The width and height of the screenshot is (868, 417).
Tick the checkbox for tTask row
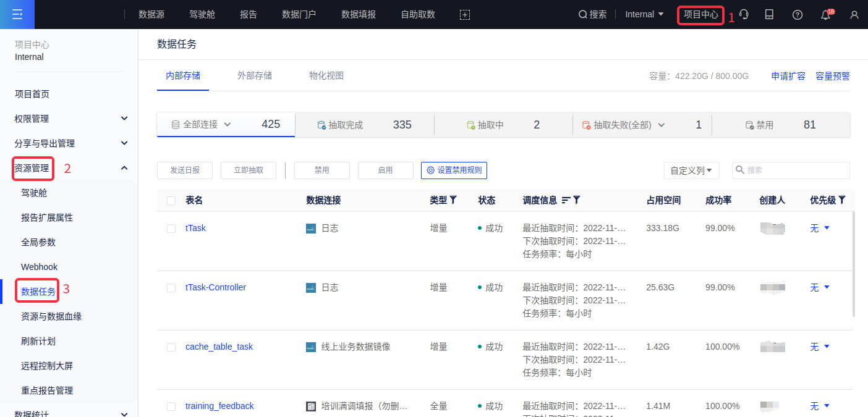coord(171,229)
